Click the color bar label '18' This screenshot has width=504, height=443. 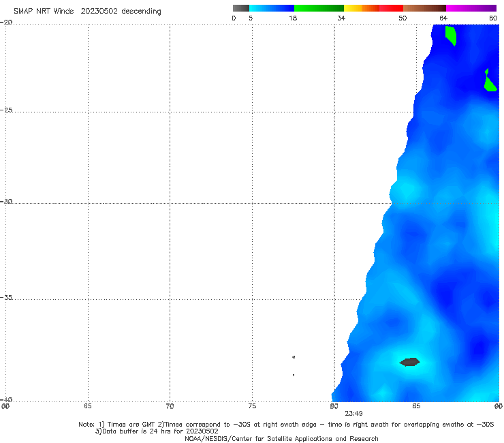tap(293, 18)
